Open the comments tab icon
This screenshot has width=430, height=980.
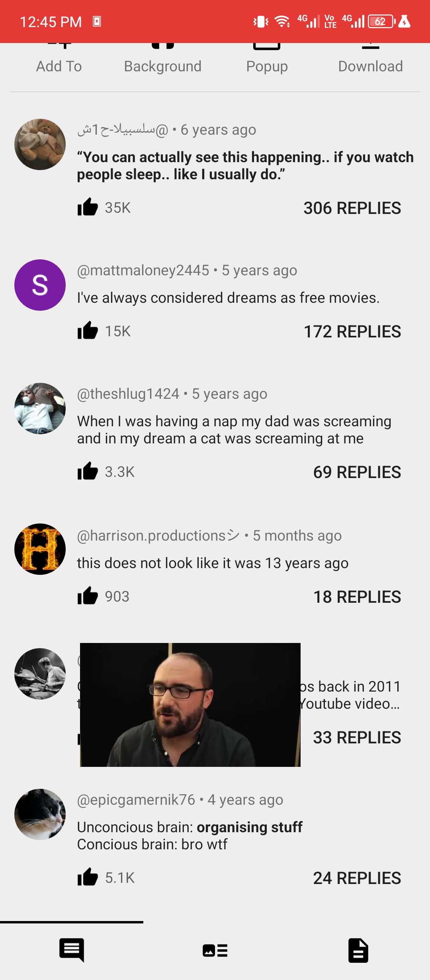tap(72, 950)
